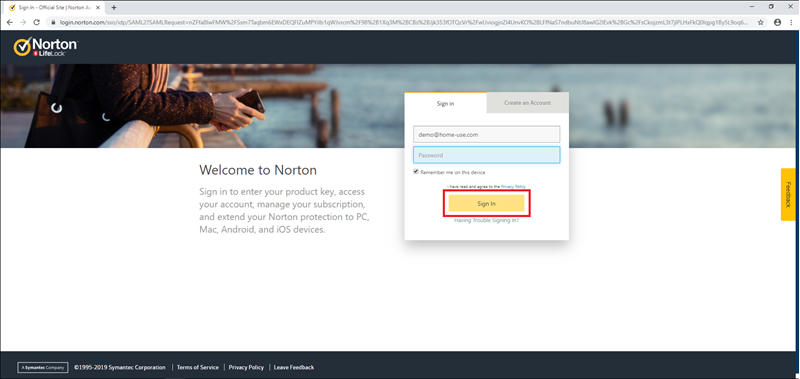
Task: Reload the page with refresh icon
Action: click(37, 22)
